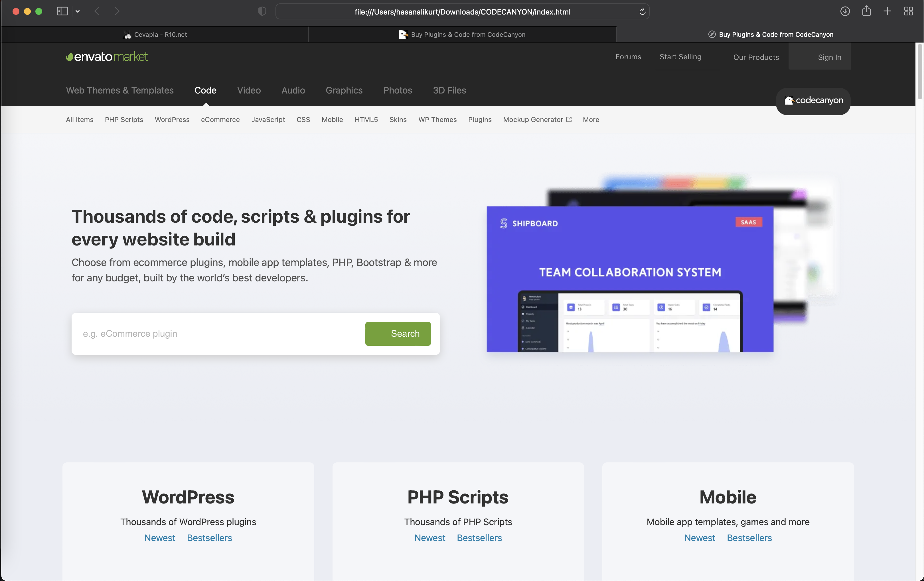Open the sidebar options dropdown chevron
The width and height of the screenshot is (924, 581).
(x=78, y=11)
